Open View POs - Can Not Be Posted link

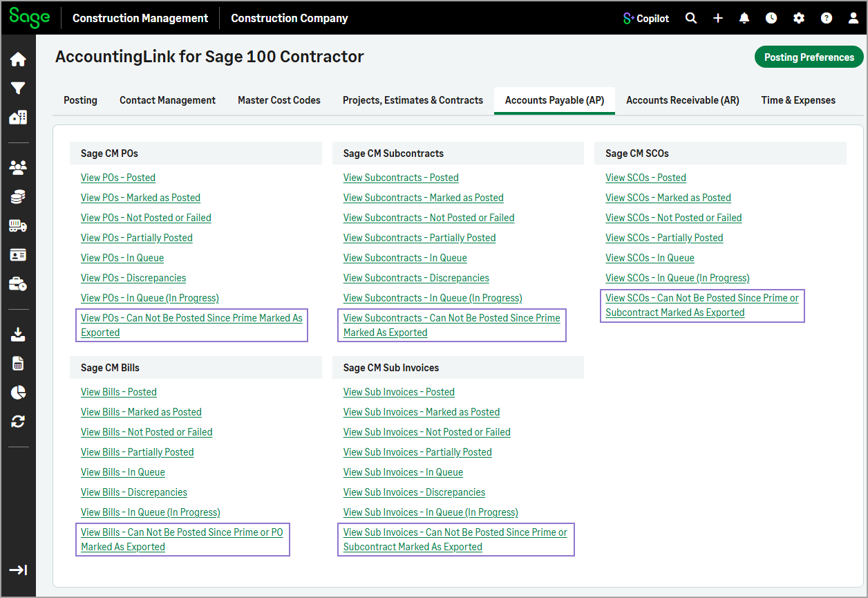(191, 325)
